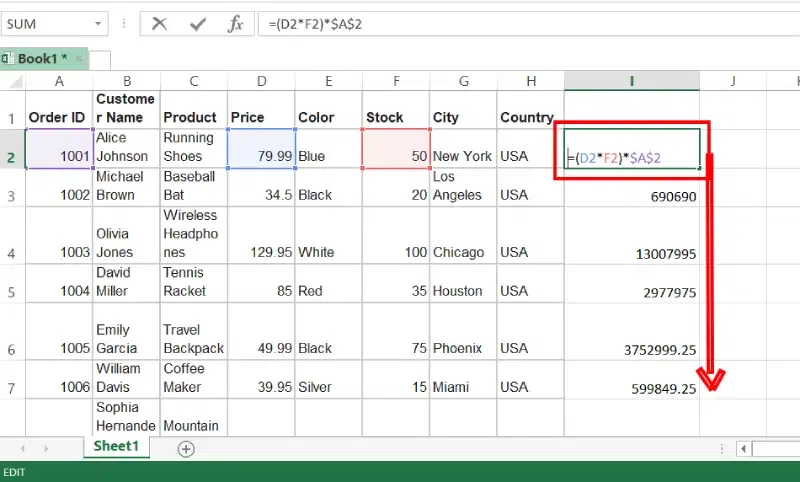Open the Insert Function (fx) dialog
Image resolution: width=800 pixels, height=482 pixels.
[x=235, y=24]
